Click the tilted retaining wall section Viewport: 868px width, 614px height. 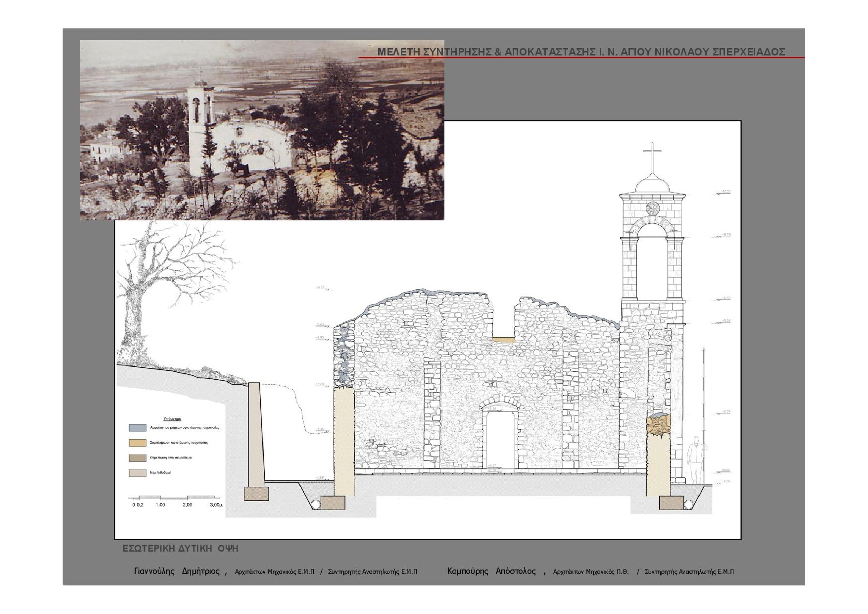[255, 435]
